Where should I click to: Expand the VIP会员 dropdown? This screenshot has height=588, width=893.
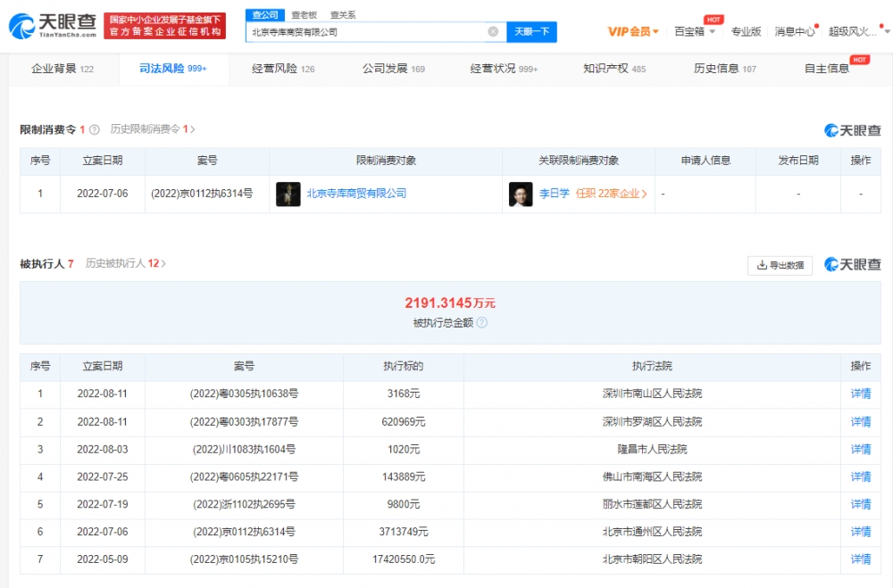[x=633, y=32]
